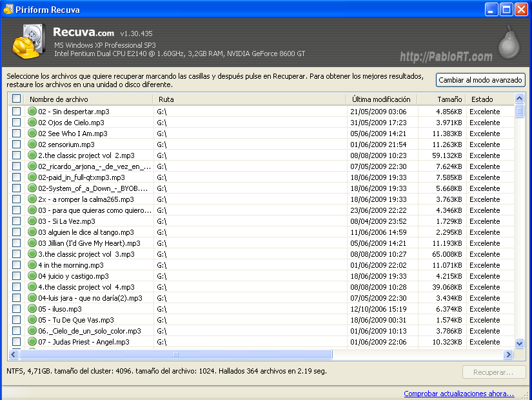The height and width of the screenshot is (400, 532).
Task: Click green status icon for 02 sensorium.mp3
Action: (32, 145)
